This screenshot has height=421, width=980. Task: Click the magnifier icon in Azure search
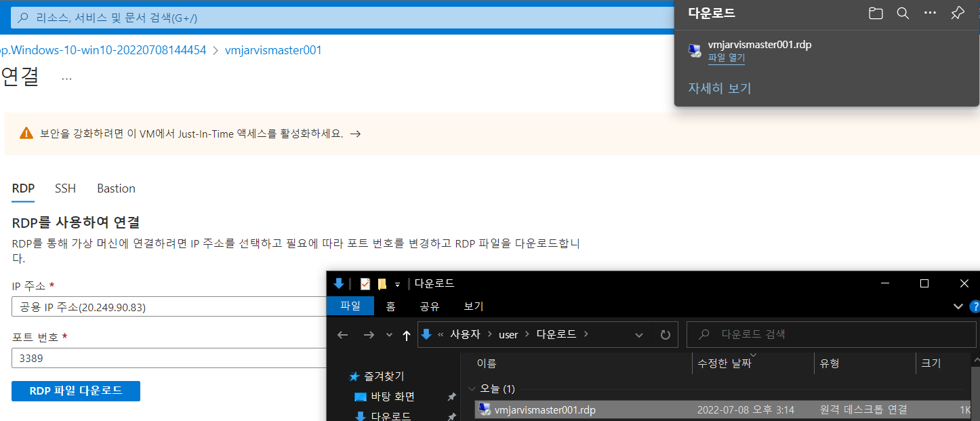tap(23, 18)
